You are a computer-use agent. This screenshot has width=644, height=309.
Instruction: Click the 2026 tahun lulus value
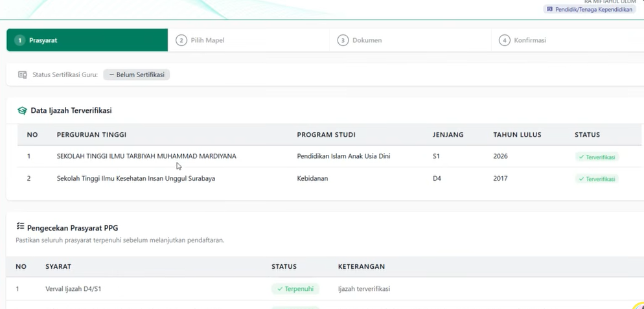500,156
